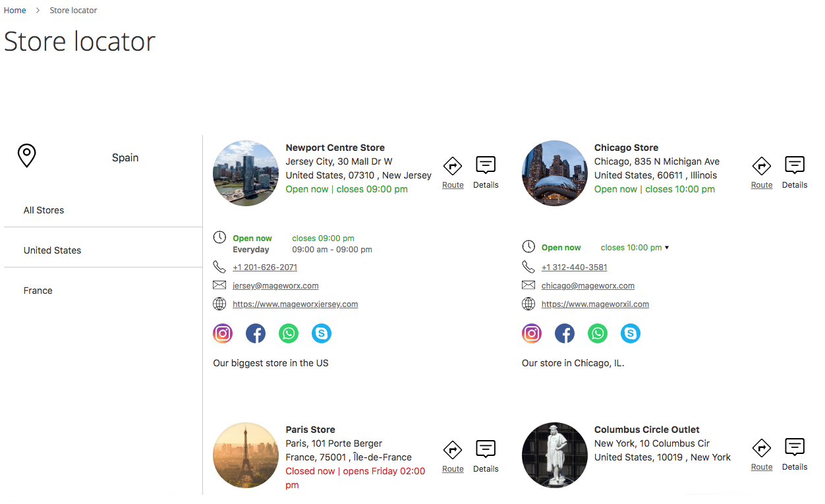Select Spain location in sidebar
Screen dimensions: 825x504
click(125, 157)
